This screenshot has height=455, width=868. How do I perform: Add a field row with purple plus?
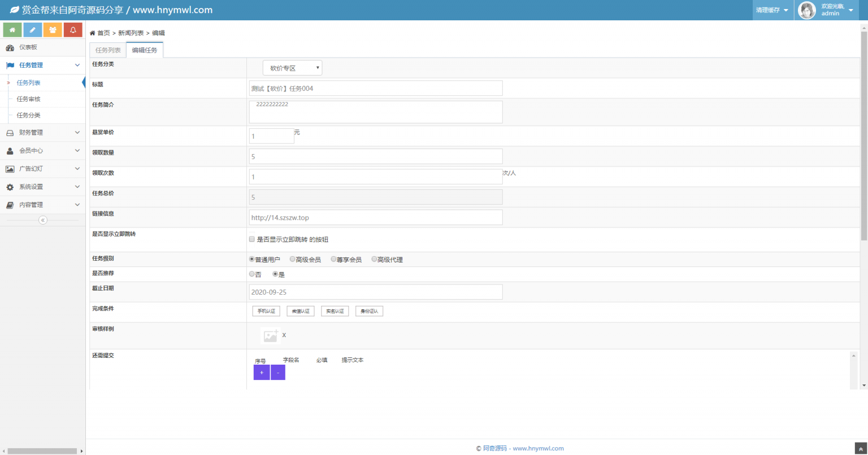(262, 373)
